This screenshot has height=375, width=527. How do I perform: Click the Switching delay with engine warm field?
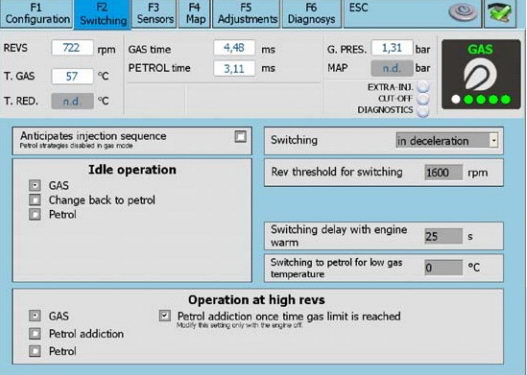pos(443,236)
